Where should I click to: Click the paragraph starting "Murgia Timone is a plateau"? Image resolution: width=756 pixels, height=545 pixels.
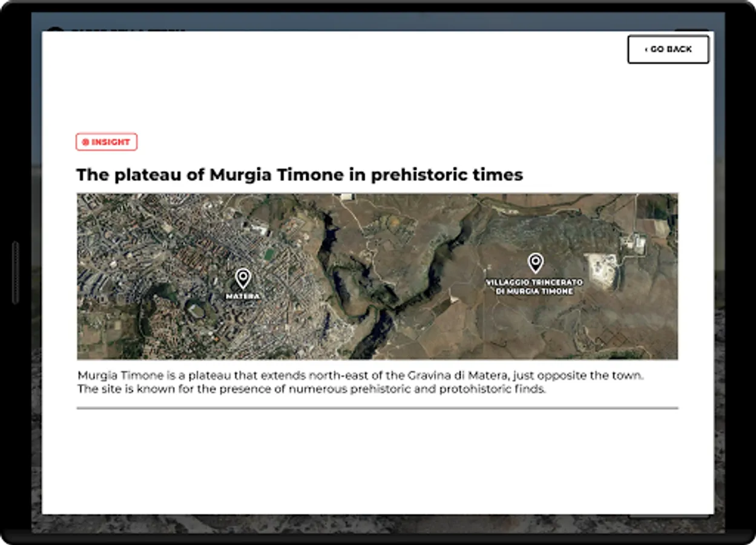[x=361, y=382]
